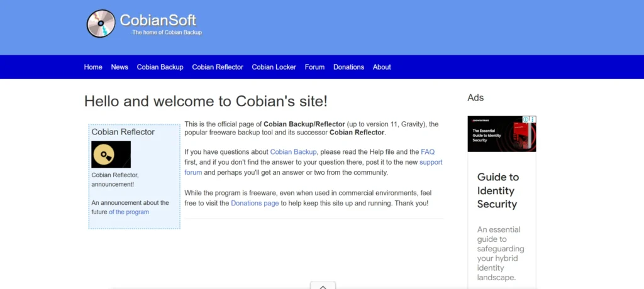644x289 pixels.
Task: Select Cobian Reflector in navigation bar
Action: [218, 67]
